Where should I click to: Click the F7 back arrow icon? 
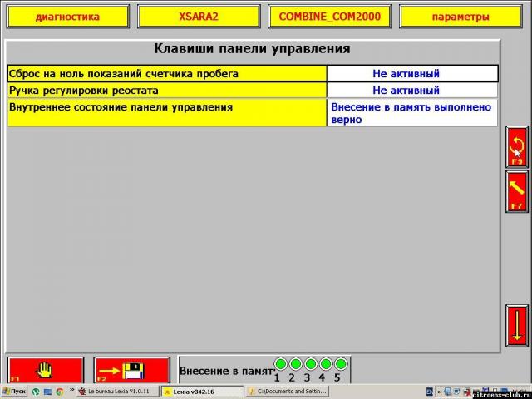[517, 192]
